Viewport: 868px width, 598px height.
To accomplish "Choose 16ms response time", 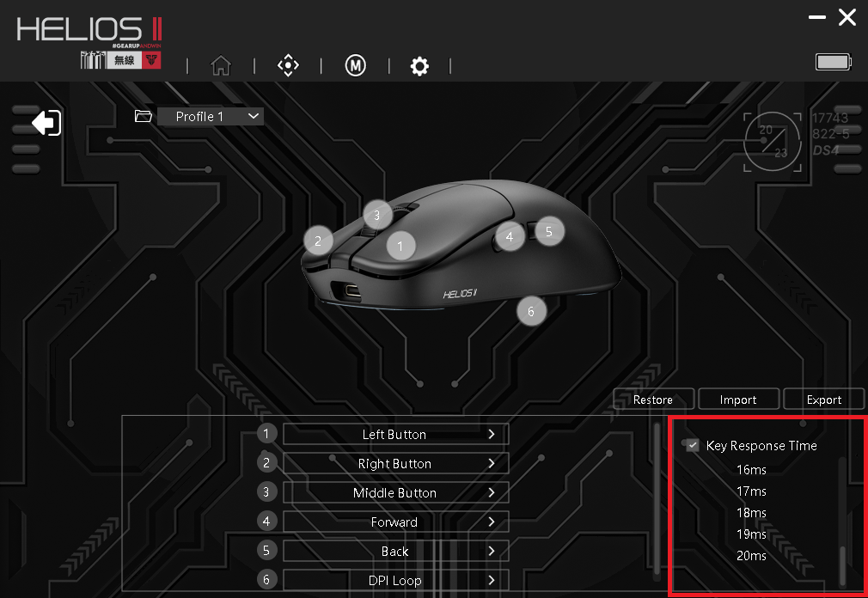I will 751,470.
